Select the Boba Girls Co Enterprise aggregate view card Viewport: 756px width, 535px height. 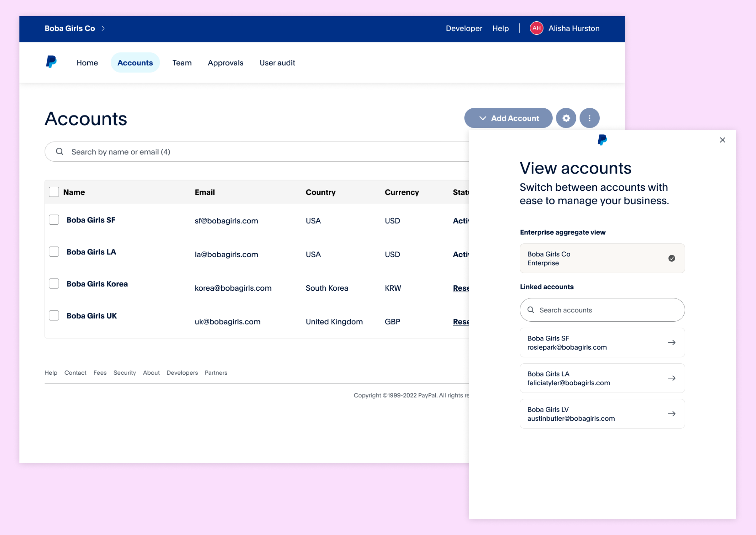602,258
